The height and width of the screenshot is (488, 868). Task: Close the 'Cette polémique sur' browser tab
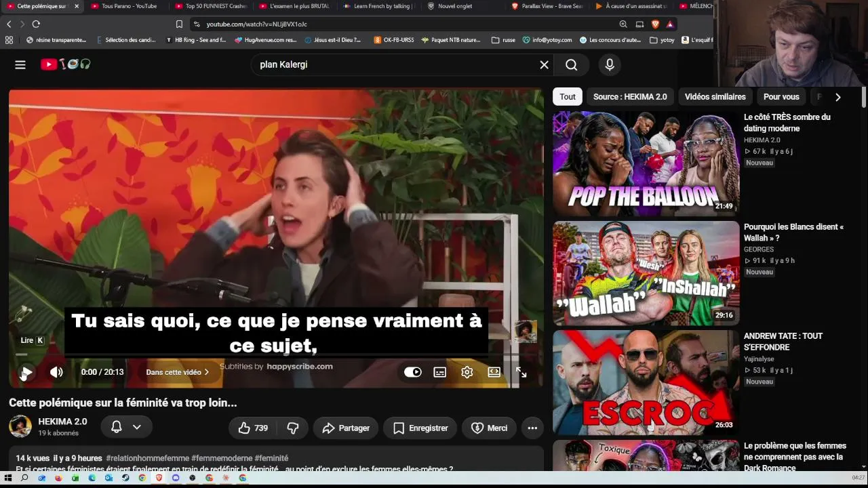77,6
